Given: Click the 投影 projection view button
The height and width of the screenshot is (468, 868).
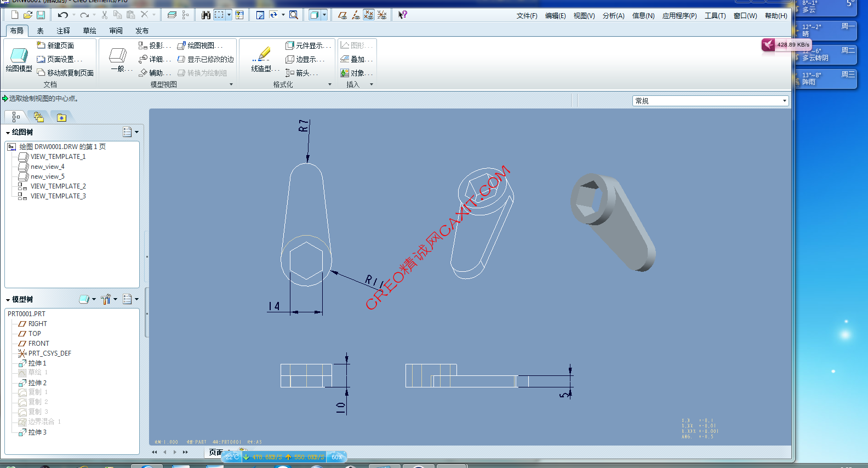Looking at the screenshot, I should [x=155, y=45].
